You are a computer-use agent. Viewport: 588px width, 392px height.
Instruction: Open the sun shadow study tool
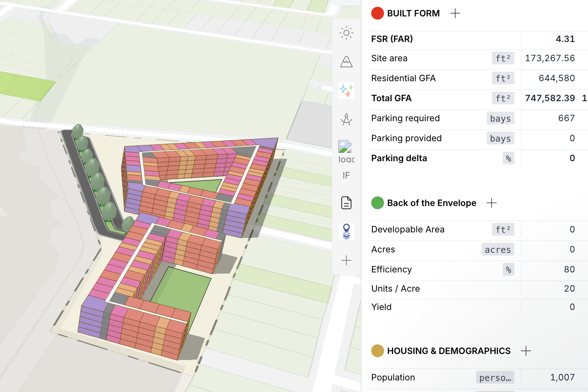tap(346, 33)
